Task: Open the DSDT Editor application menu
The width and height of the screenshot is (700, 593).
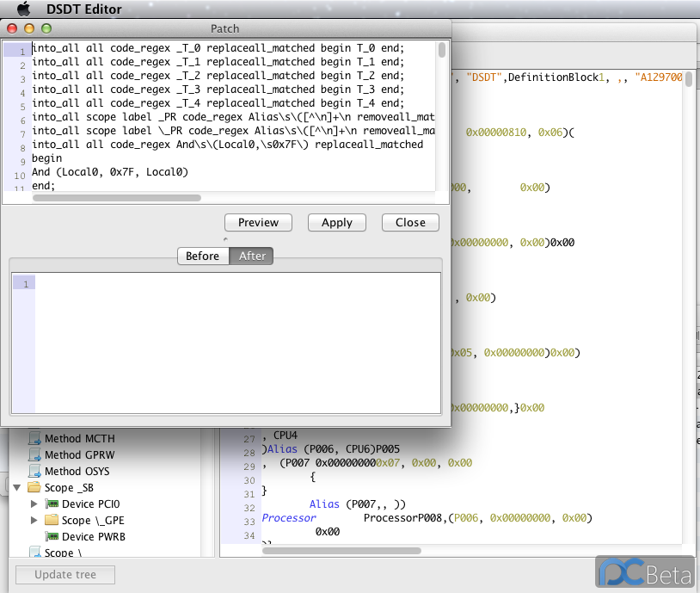Action: (x=84, y=9)
